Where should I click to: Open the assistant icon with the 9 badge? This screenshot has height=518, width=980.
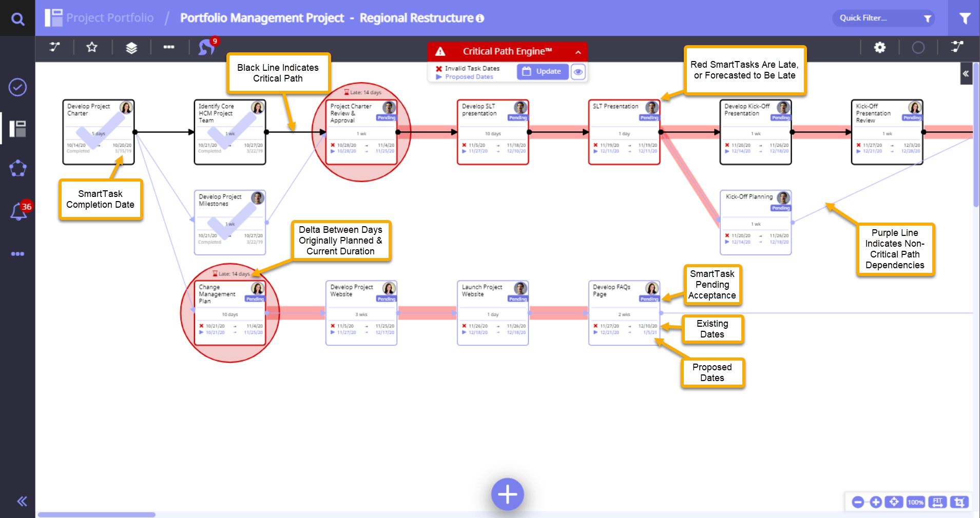(x=206, y=48)
